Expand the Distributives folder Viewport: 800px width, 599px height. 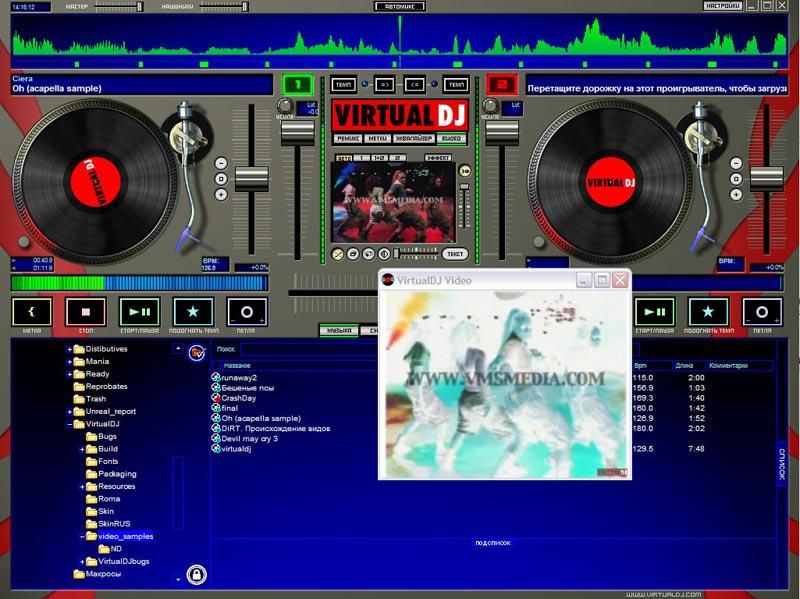tap(70, 349)
